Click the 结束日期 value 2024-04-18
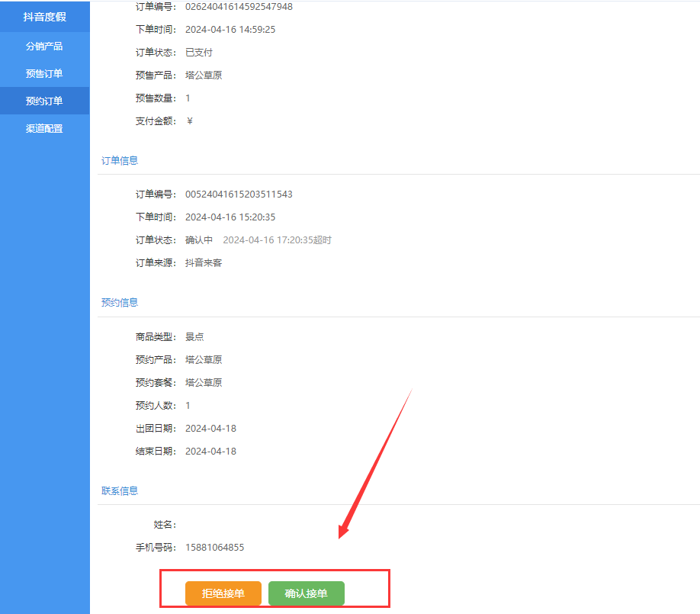The height and width of the screenshot is (614, 700). click(210, 451)
